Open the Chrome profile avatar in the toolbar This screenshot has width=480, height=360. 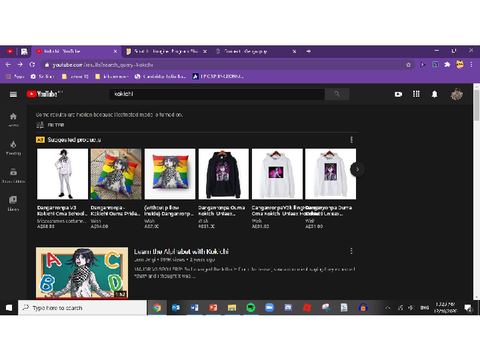[x=460, y=65]
